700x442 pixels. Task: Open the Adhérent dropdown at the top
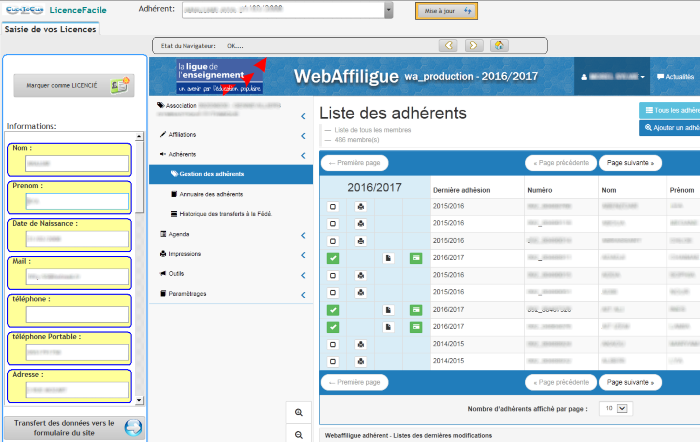pos(388,10)
